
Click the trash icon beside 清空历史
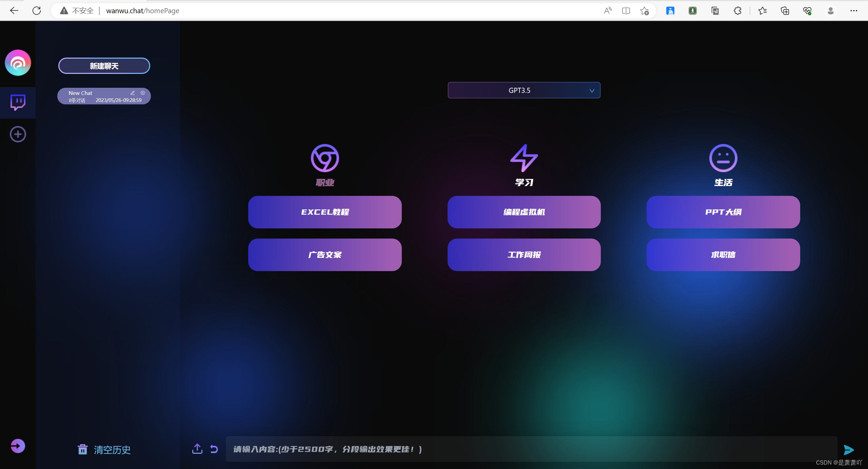coord(83,449)
